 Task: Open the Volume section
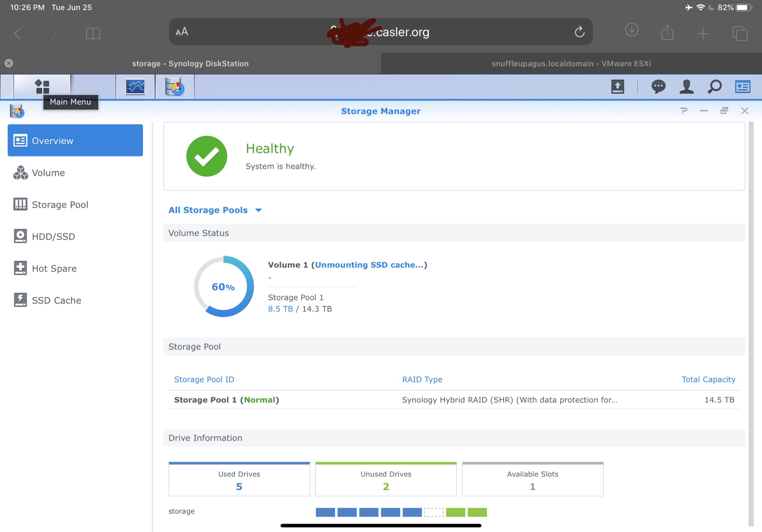[75, 173]
